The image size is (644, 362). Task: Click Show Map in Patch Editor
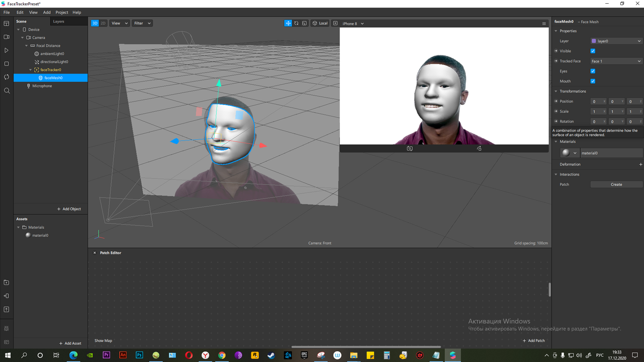coord(103,341)
